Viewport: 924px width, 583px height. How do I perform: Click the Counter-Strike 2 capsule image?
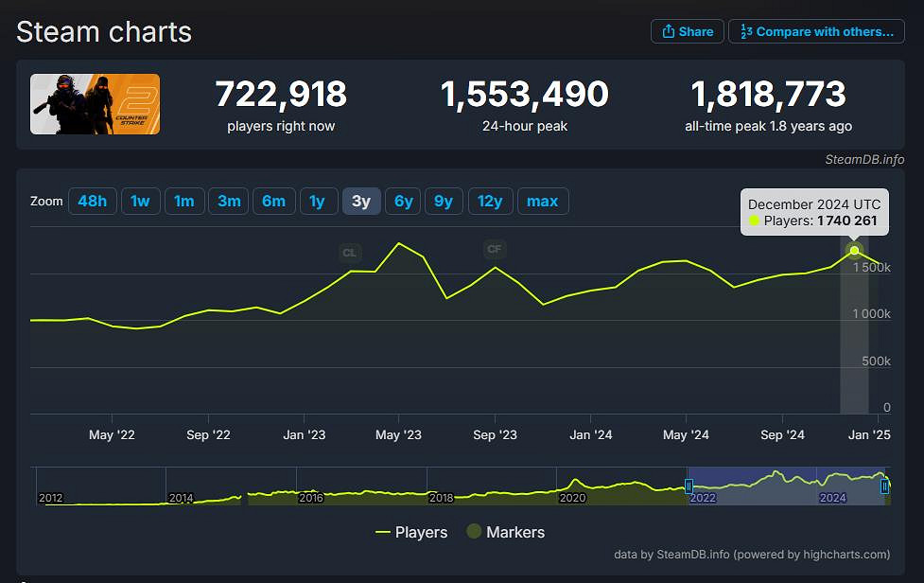pos(95,104)
